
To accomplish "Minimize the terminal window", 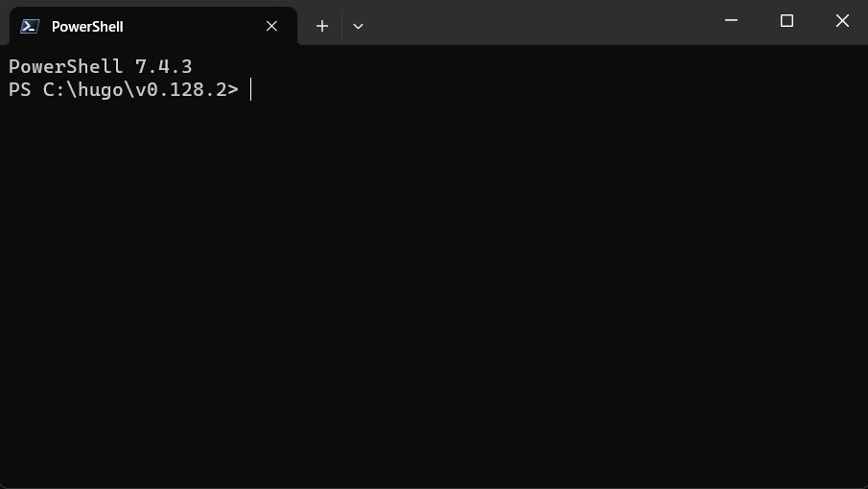I will (731, 20).
